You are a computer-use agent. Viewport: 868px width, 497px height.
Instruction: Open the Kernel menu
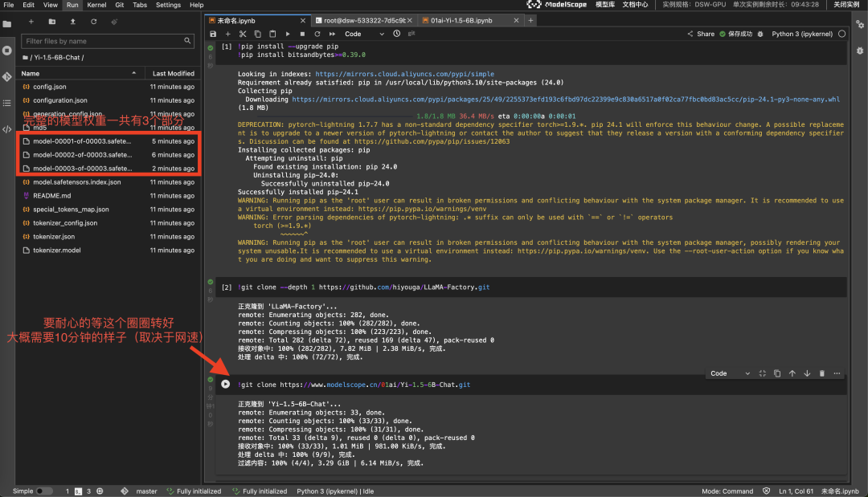96,5
